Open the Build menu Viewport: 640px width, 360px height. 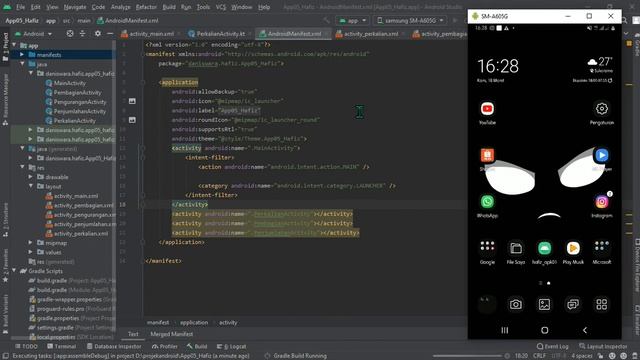[x=169, y=7]
